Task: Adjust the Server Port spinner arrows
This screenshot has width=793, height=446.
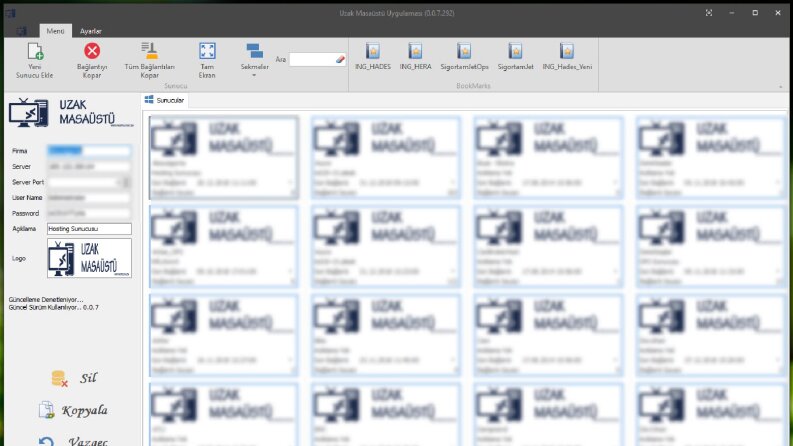Action: [x=126, y=182]
